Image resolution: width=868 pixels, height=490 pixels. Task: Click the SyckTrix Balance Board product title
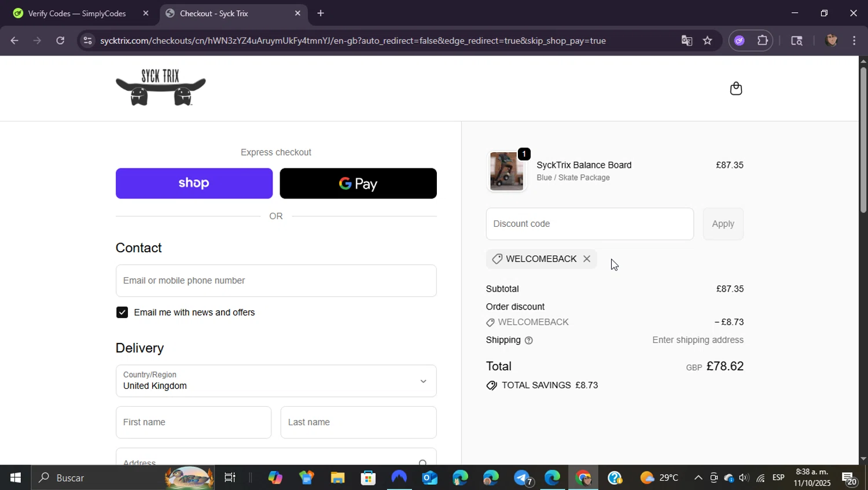click(584, 165)
